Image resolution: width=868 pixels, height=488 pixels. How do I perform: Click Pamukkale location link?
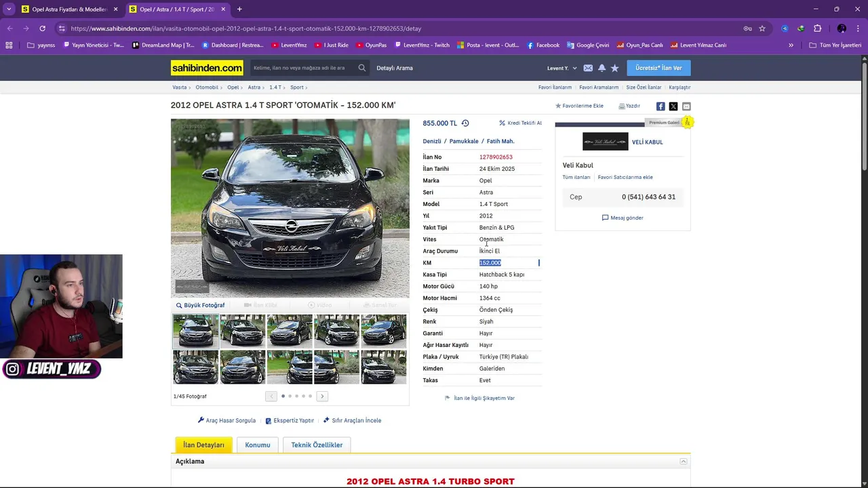464,141
